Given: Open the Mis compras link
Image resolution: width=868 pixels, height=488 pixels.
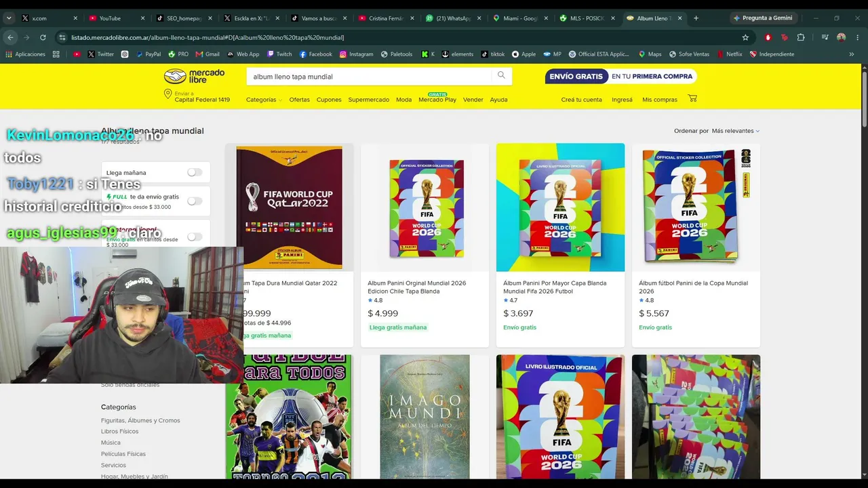Looking at the screenshot, I should coord(660,100).
